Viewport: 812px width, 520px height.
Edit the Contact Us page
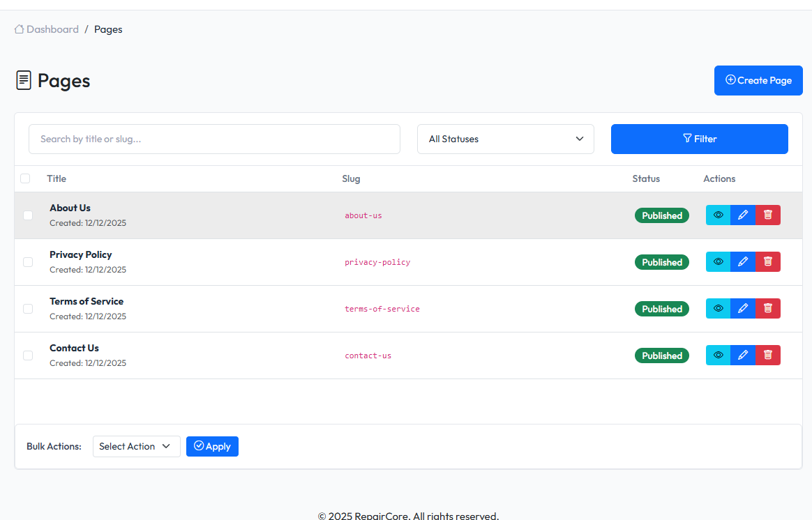[743, 355]
